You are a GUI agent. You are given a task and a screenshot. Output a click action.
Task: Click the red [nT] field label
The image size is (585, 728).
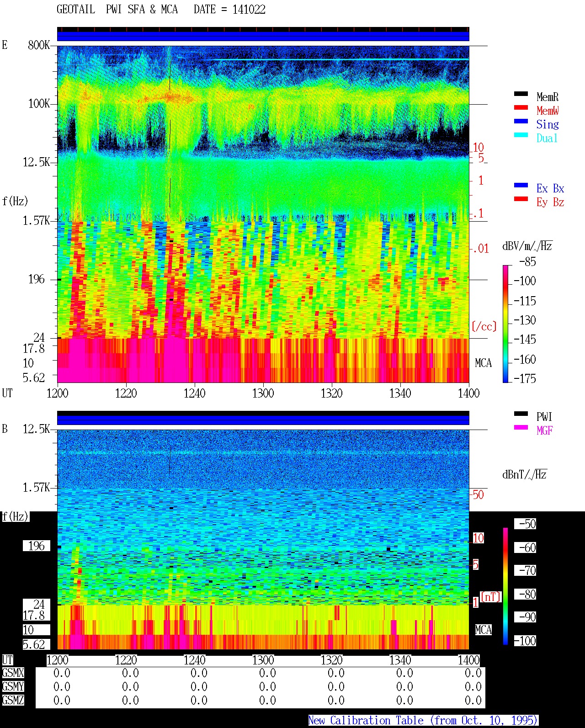pos(491,597)
